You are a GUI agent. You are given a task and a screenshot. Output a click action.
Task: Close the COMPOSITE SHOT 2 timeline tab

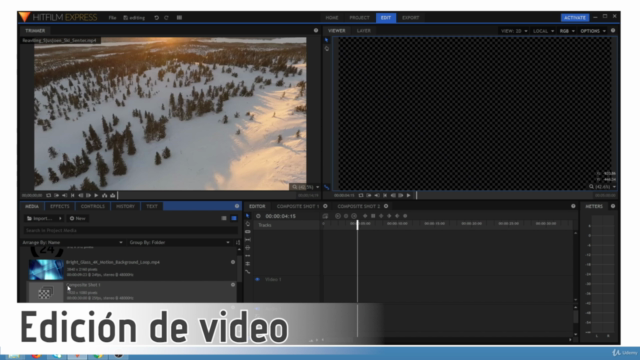pos(386,206)
